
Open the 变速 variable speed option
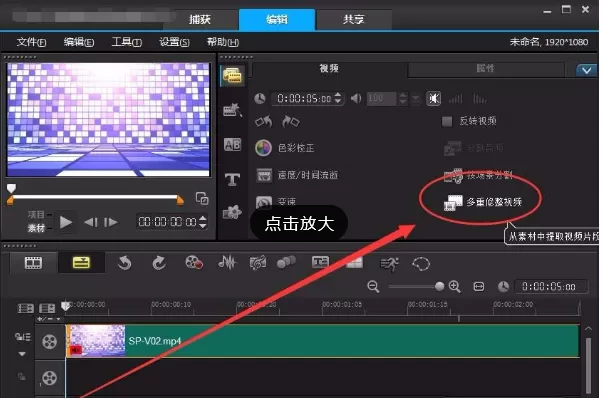coord(276,201)
